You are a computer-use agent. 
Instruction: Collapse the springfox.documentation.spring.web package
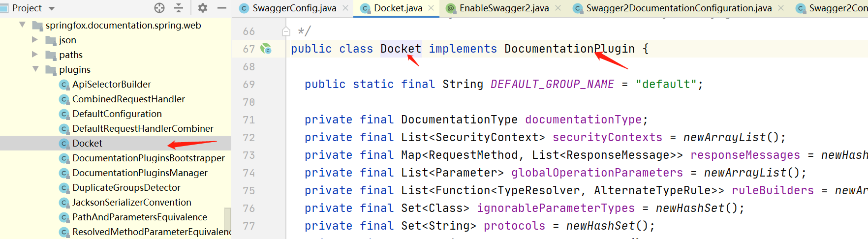(x=22, y=25)
